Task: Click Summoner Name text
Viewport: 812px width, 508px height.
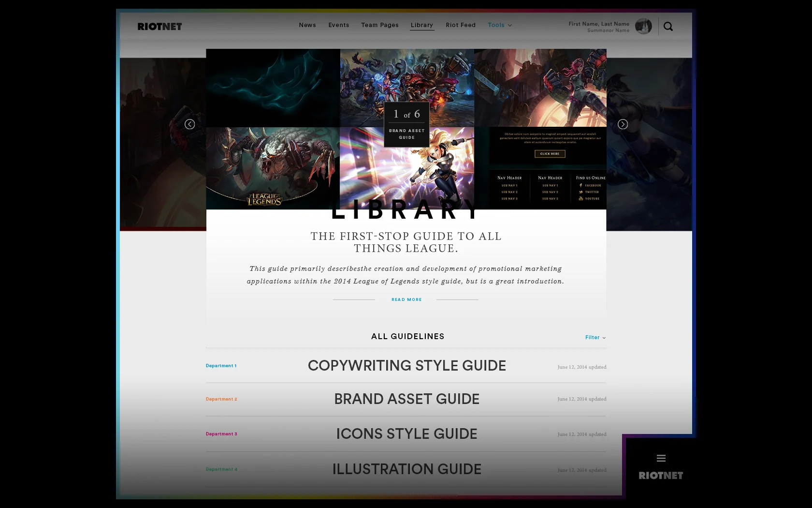Action: [608, 30]
